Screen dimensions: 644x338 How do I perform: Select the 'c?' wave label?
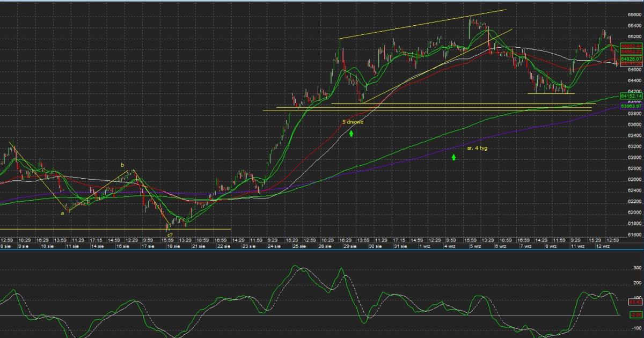169,234
